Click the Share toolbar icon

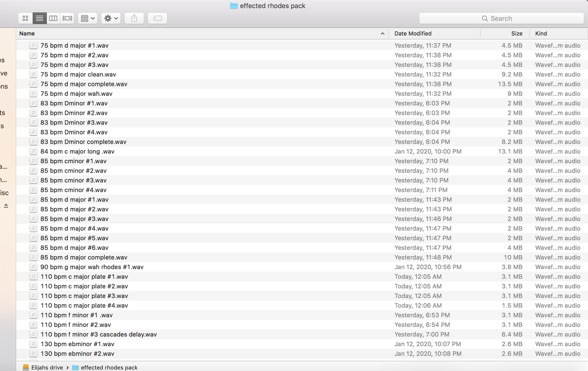tap(134, 18)
